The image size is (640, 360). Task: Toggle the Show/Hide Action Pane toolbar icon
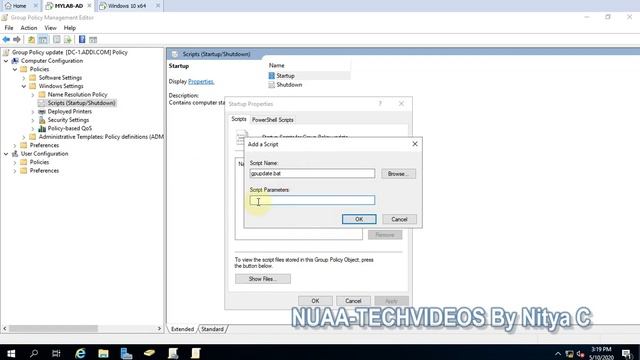point(93,40)
